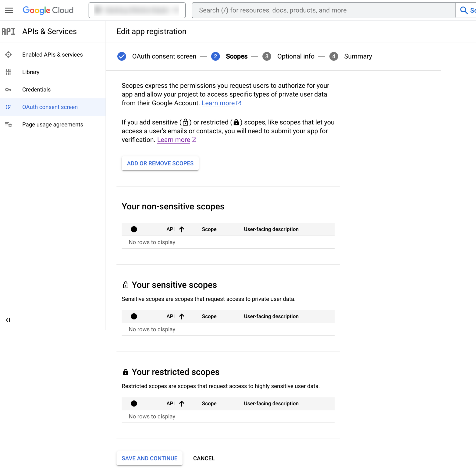
Task: Go to OAuth consent screen step
Action: click(x=164, y=56)
